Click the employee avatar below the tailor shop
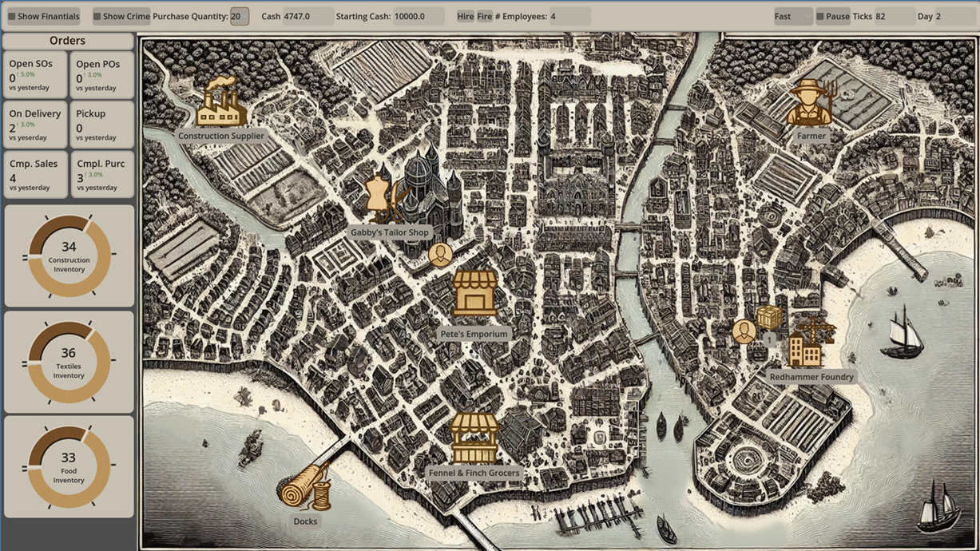 click(x=440, y=255)
